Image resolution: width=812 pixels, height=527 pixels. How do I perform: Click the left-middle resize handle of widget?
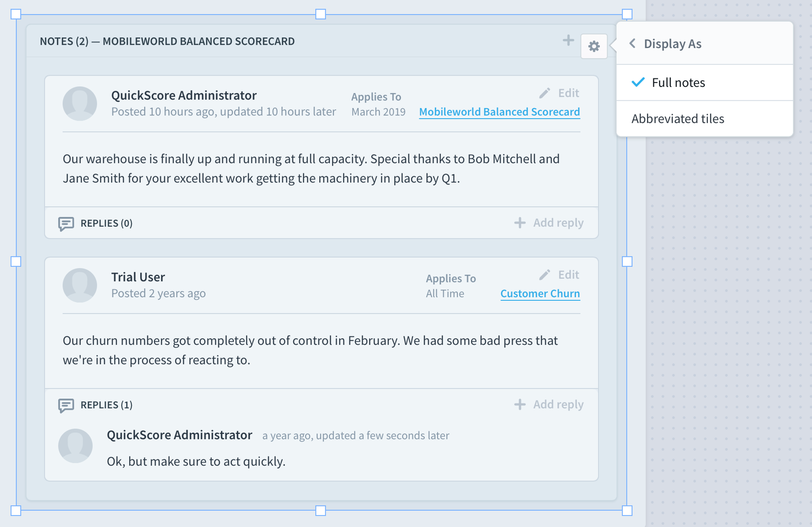coord(16,262)
